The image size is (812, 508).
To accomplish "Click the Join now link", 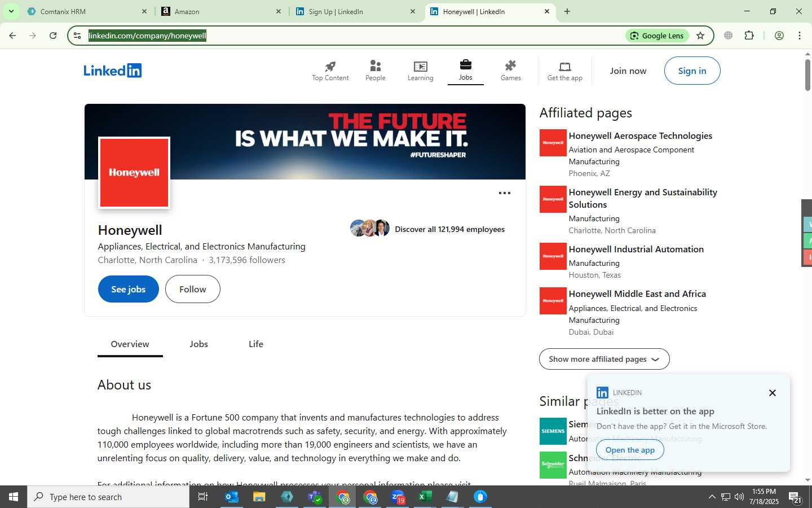I will point(628,71).
